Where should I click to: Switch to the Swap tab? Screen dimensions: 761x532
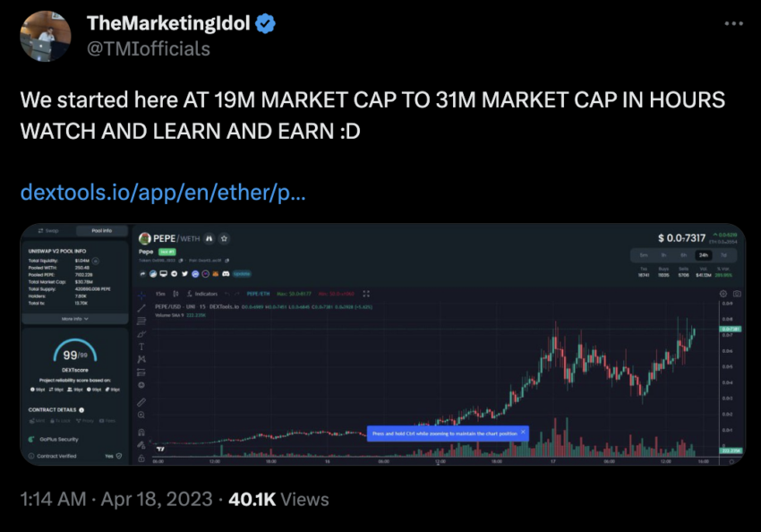pyautogui.click(x=47, y=231)
